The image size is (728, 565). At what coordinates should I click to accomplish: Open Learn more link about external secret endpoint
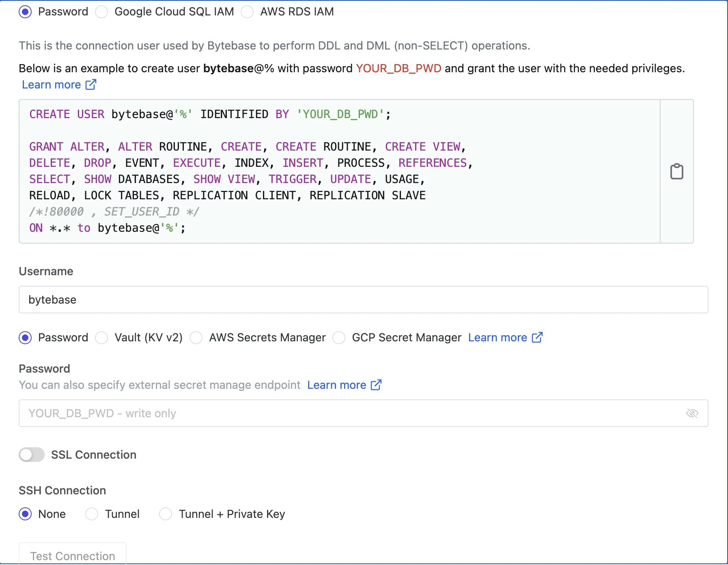pyautogui.click(x=344, y=385)
